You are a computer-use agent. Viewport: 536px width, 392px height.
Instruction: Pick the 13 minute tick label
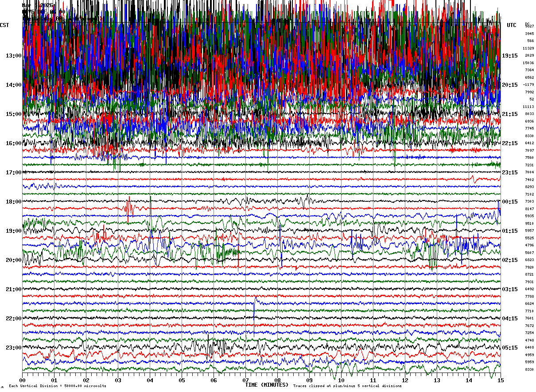437,380
